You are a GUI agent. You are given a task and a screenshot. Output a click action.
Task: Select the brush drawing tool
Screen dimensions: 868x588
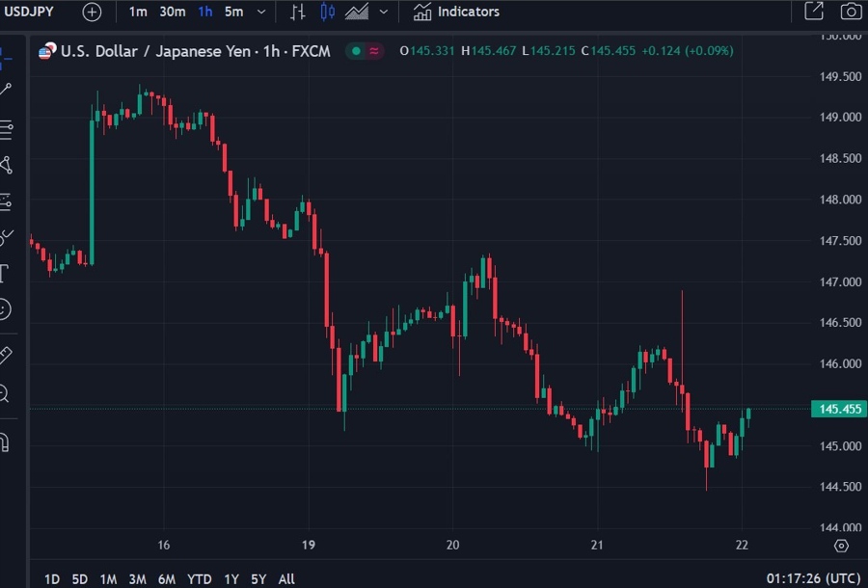click(6, 237)
